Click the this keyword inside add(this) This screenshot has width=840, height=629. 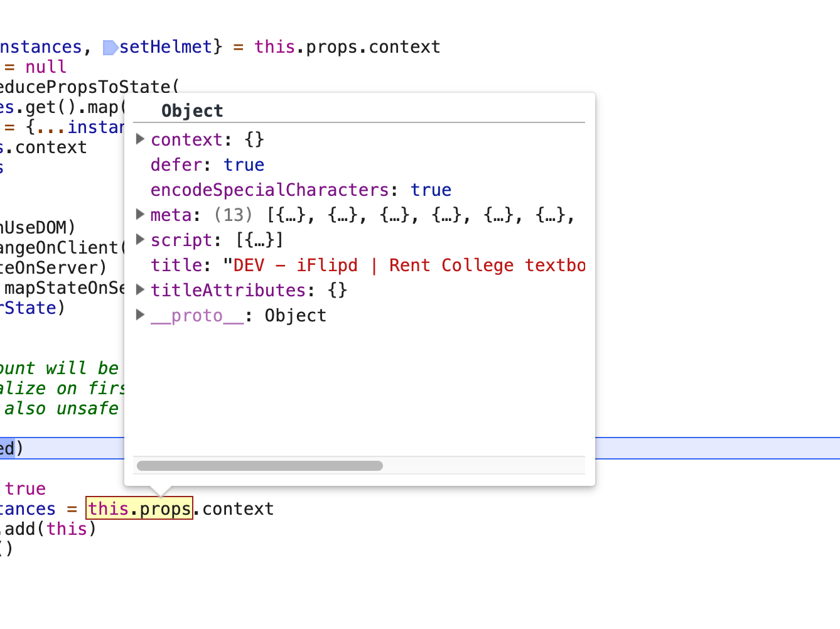coord(67,529)
